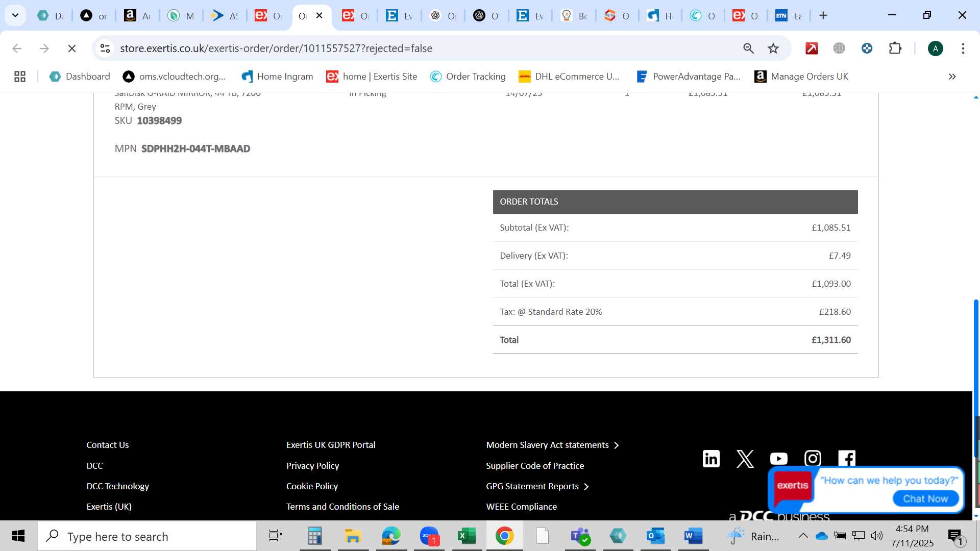The height and width of the screenshot is (551, 980).
Task: Click the blue circular extension icon
Action: (867, 48)
